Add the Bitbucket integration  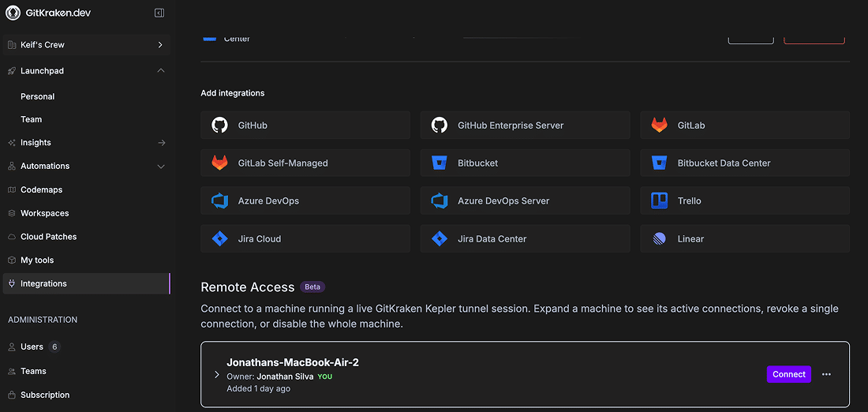point(526,163)
